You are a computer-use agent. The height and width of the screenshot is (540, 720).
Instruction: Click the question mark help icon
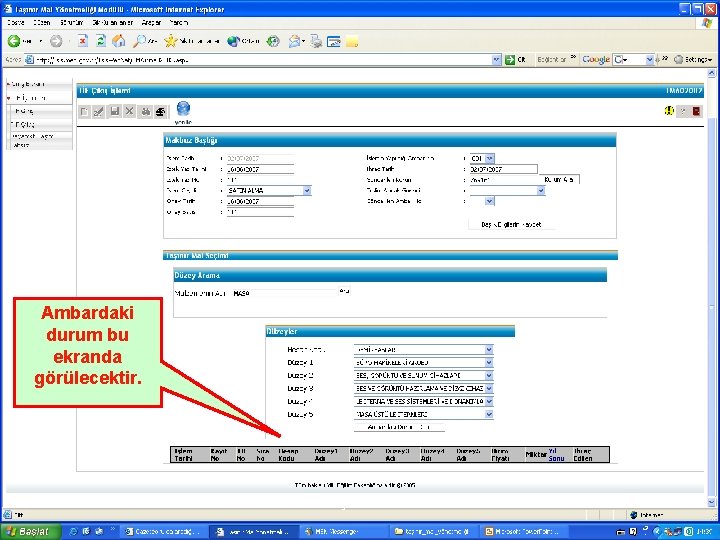pyautogui.click(x=683, y=111)
